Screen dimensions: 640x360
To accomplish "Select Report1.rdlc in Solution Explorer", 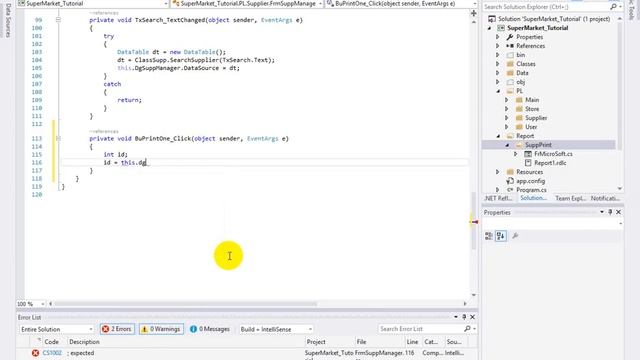I will pos(550,163).
